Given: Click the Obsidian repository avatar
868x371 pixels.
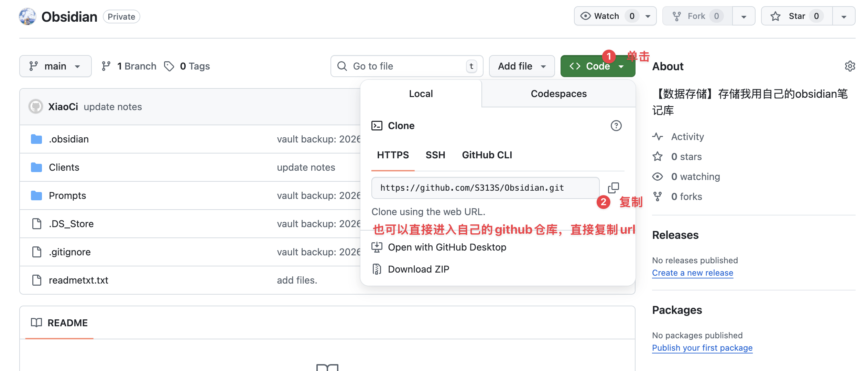Looking at the screenshot, I should click(28, 17).
